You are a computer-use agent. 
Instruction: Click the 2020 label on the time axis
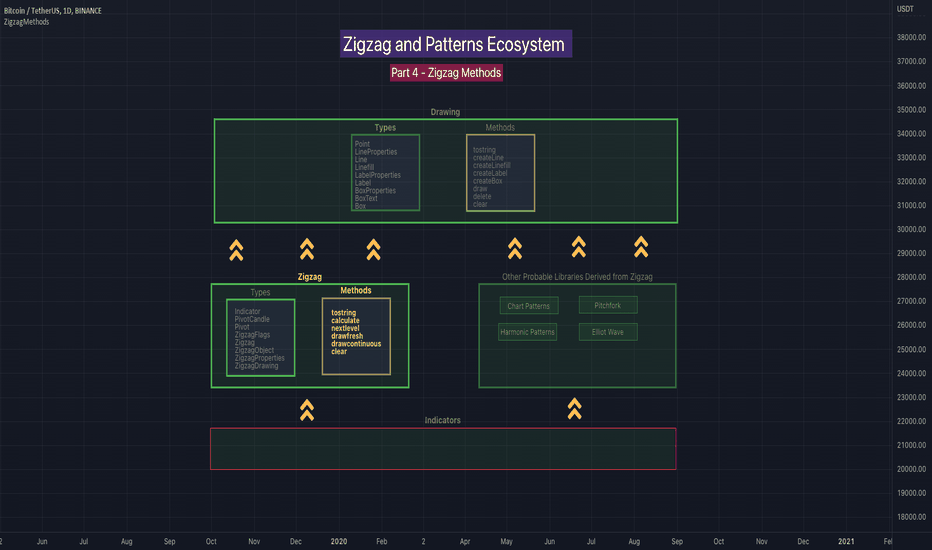tap(339, 542)
